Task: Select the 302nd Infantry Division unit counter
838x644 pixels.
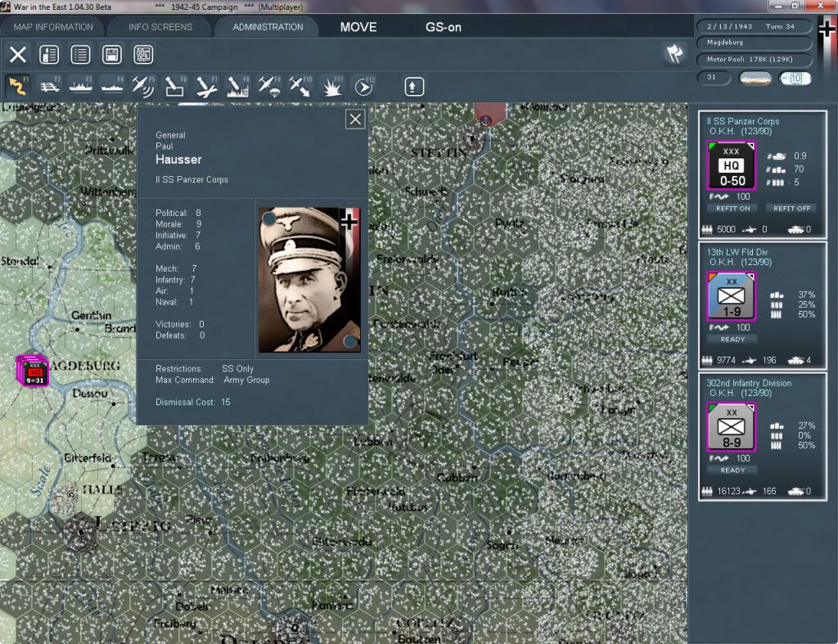Action: click(732, 427)
